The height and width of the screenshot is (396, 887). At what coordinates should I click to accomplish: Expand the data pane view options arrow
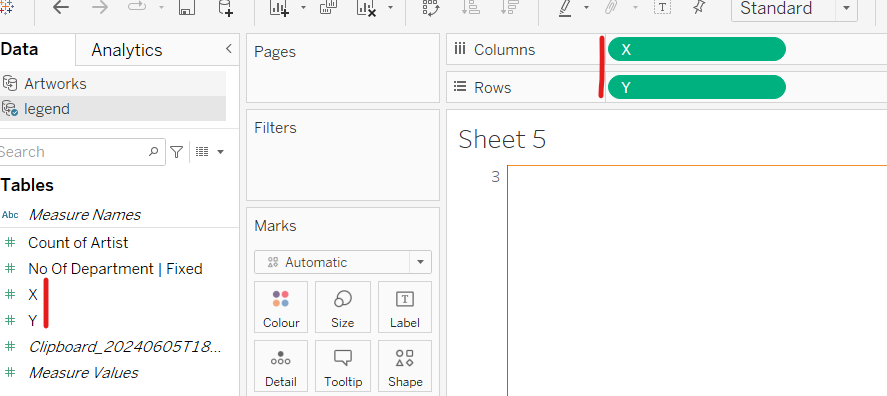coord(221,152)
